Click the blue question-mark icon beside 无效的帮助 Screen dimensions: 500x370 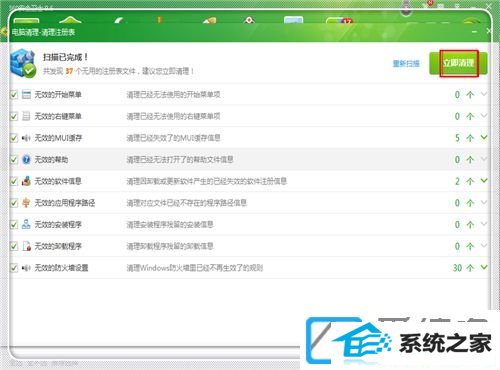click(26, 160)
